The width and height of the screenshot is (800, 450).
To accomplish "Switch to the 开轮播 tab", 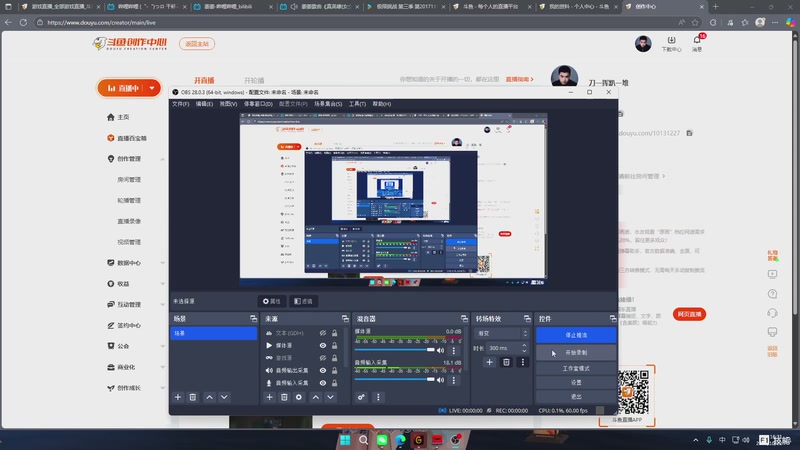I will (254, 81).
